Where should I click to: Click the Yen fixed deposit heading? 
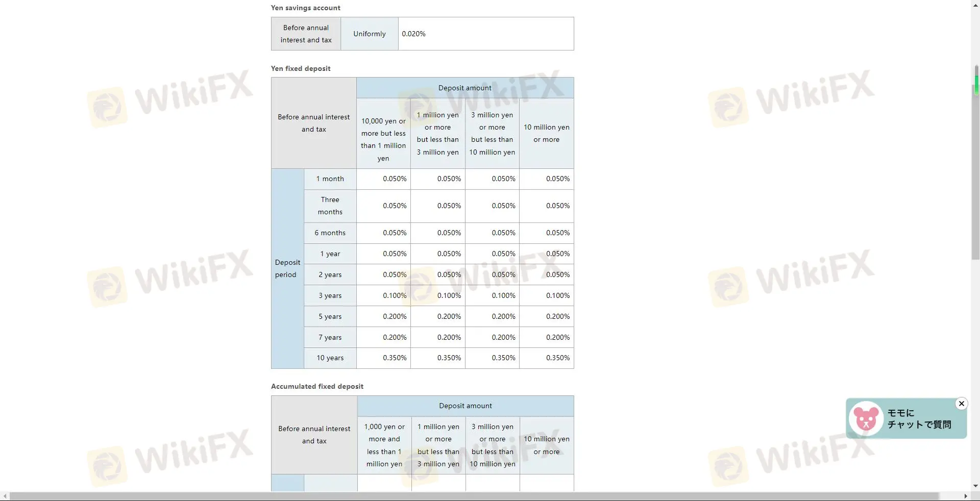[300, 68]
